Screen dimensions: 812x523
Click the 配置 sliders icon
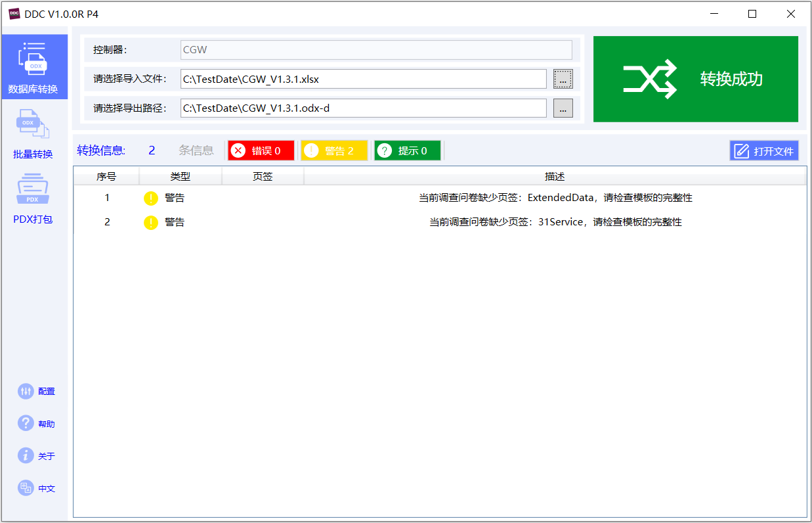point(26,391)
